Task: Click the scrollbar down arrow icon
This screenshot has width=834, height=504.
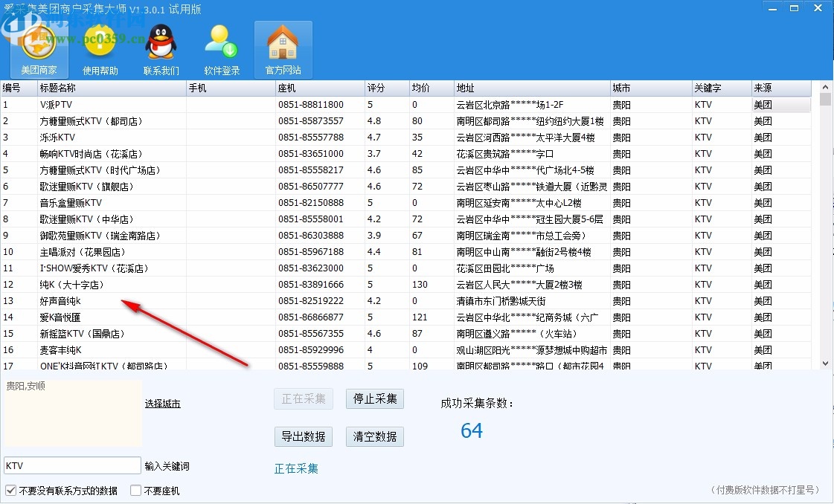Action: pyautogui.click(x=826, y=364)
